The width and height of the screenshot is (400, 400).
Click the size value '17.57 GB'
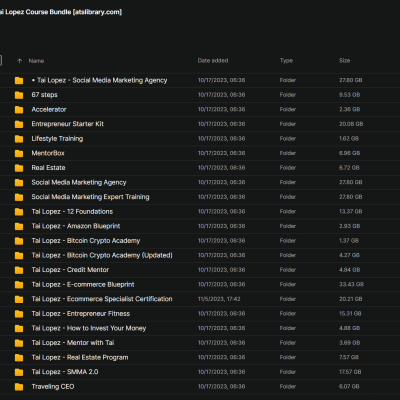[350, 372]
